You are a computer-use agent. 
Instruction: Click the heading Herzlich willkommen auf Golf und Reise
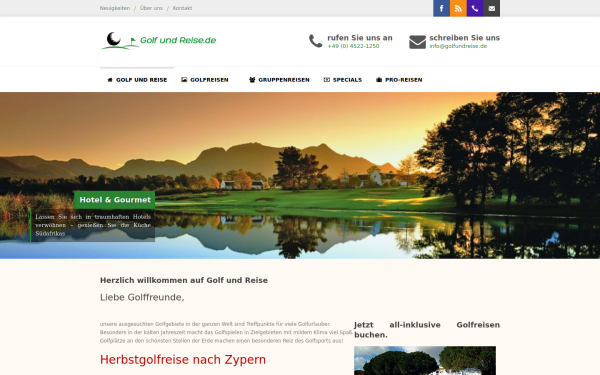(x=184, y=280)
